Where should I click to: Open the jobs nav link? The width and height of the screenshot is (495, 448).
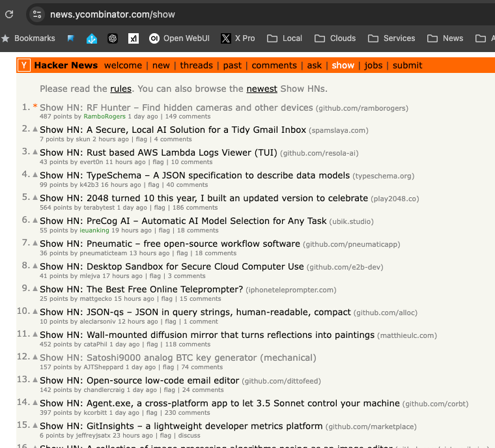(x=373, y=65)
